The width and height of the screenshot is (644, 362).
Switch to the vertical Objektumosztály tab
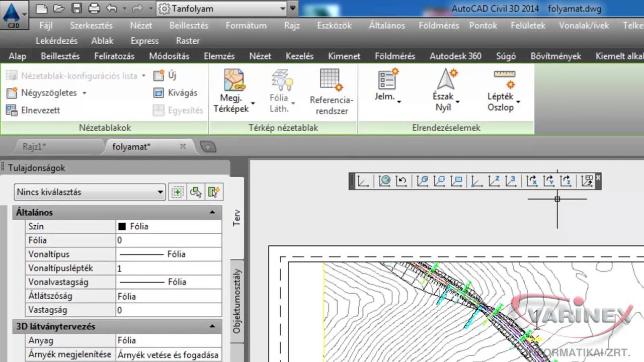coord(237,302)
